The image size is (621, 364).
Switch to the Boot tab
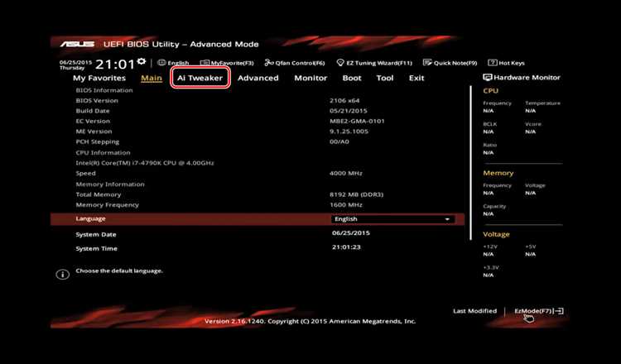tap(352, 78)
